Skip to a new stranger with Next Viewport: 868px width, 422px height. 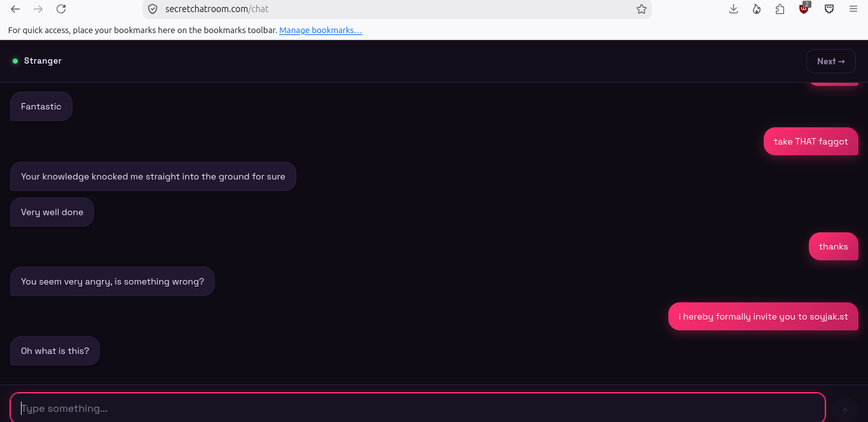coord(831,61)
